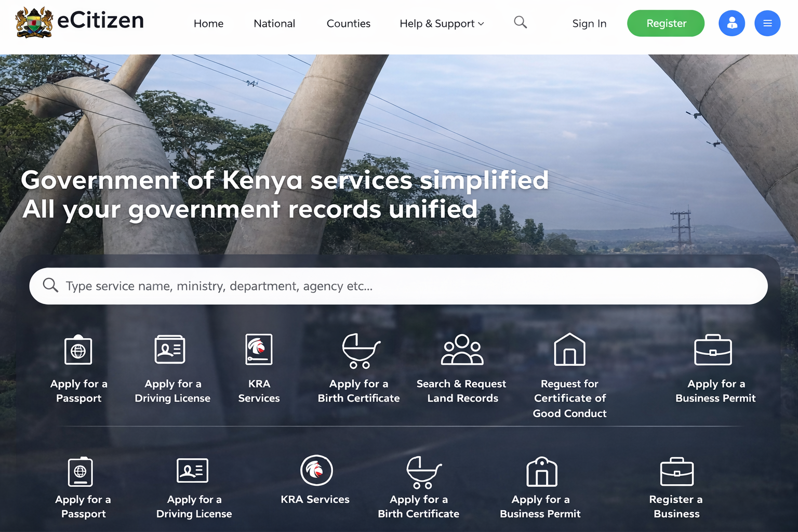Click the green Register button
798x532 pixels.
(666, 23)
